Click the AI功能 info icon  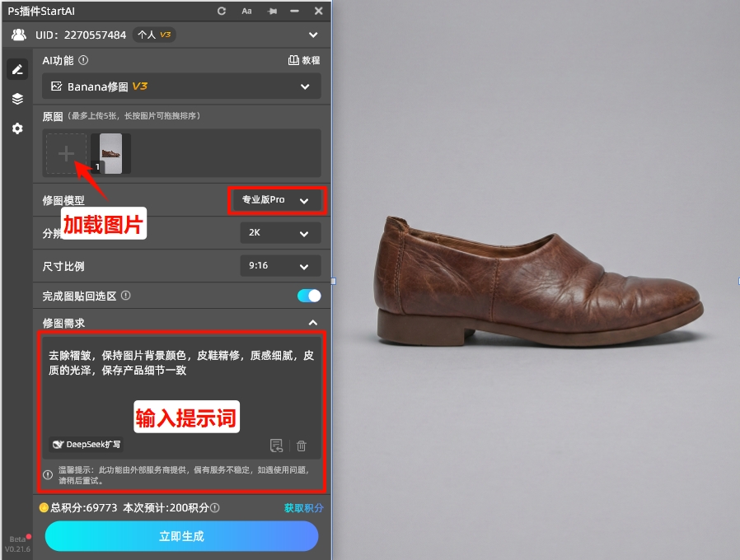(82, 60)
